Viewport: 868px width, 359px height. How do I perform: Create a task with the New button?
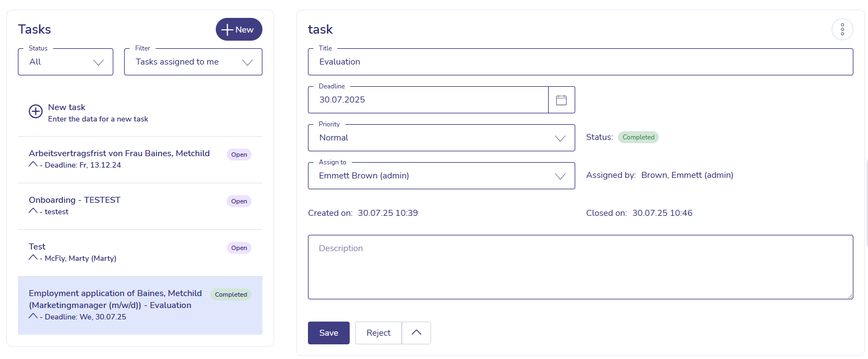(x=239, y=29)
